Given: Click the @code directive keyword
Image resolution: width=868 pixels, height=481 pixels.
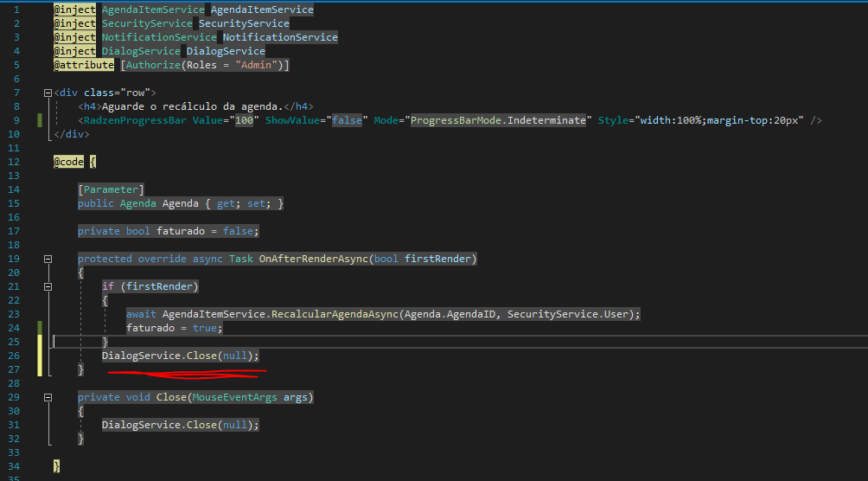Looking at the screenshot, I should 68,162.
